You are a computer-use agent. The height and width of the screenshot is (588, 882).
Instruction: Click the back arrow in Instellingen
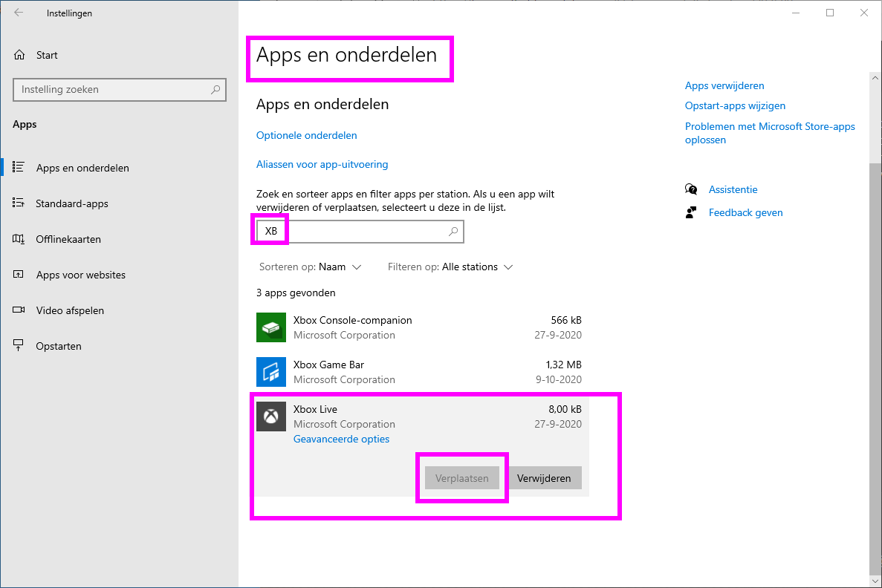tap(19, 13)
